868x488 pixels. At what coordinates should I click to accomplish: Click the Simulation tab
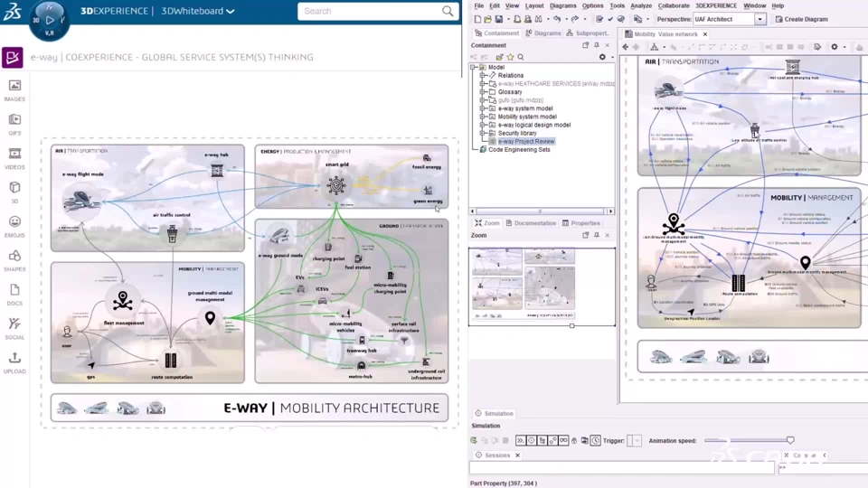[x=494, y=413]
